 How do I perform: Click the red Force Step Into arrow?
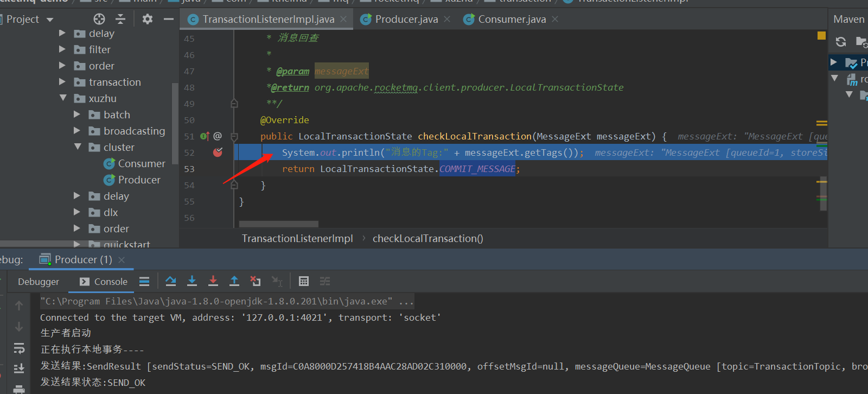click(x=213, y=281)
